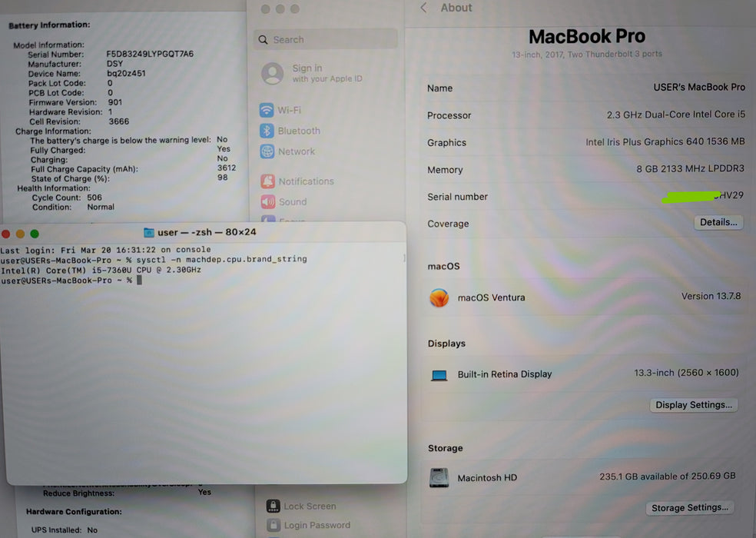Click Version 13.7.8 text
This screenshot has height=538, width=756.
[711, 296]
